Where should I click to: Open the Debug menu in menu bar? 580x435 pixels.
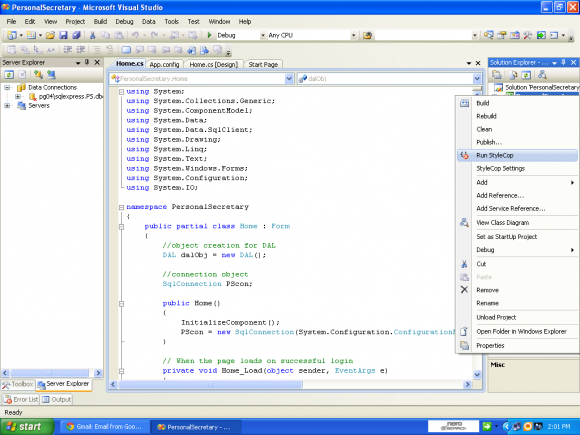[x=124, y=21]
